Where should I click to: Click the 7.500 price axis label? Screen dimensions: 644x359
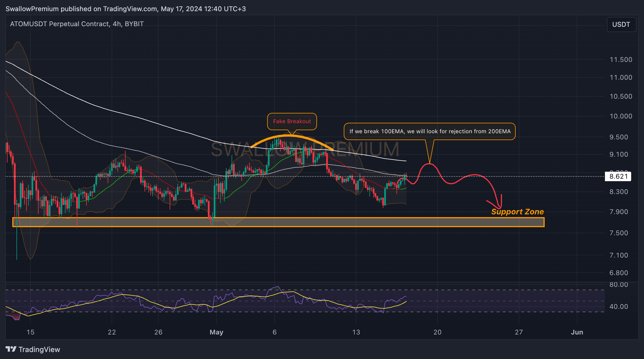(619, 233)
